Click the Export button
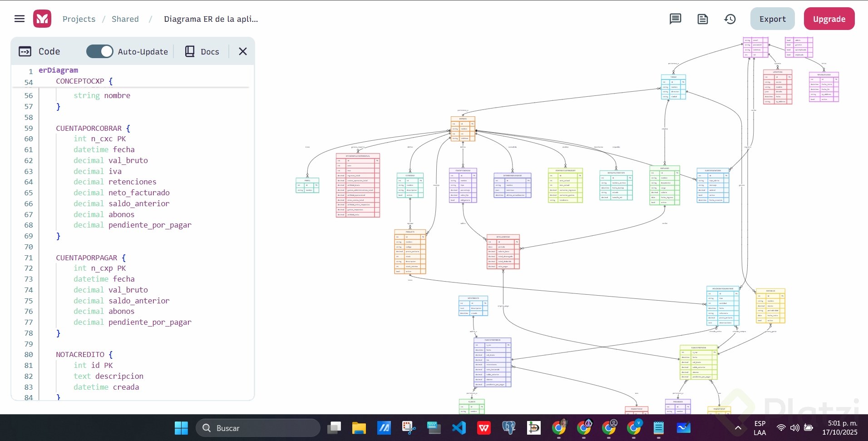Screen dimensions: 868x441 (x=773, y=19)
